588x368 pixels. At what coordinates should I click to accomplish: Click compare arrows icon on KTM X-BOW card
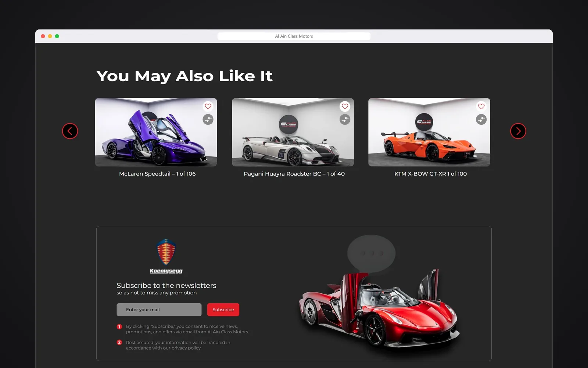(481, 120)
